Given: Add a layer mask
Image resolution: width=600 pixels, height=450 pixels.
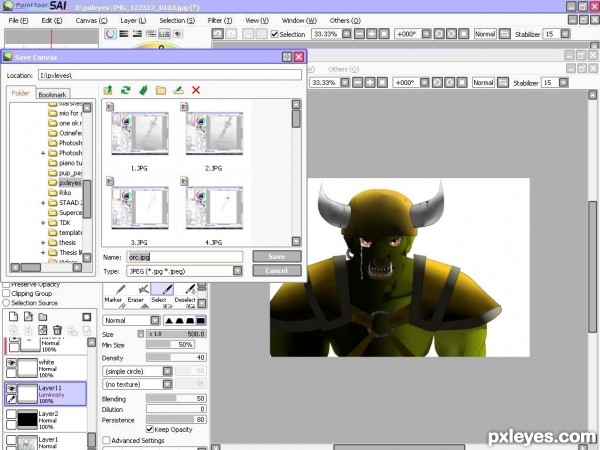Looking at the screenshot, I should point(86,317).
